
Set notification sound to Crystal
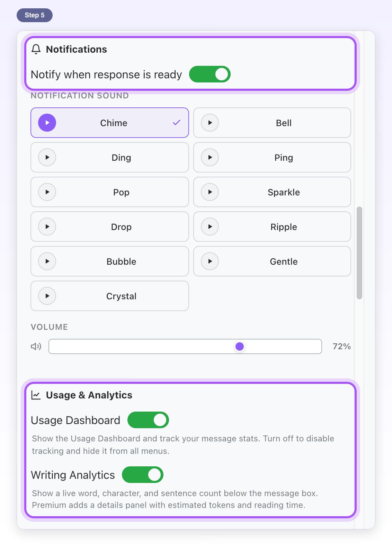[x=110, y=296]
